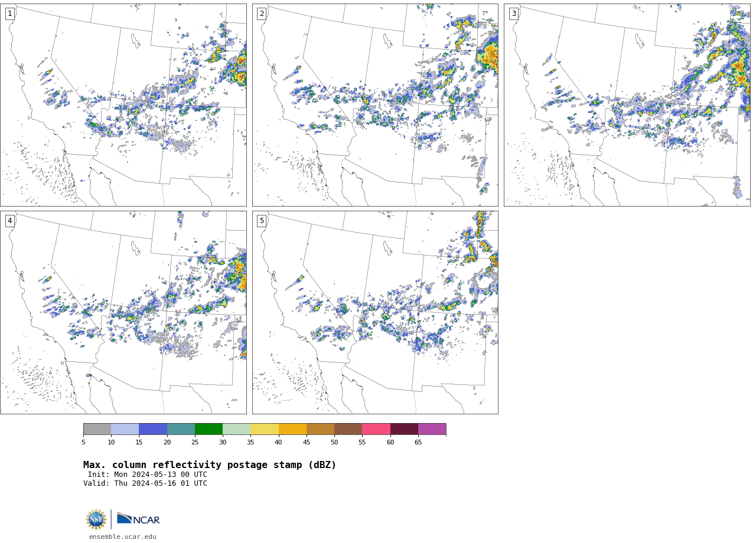Click the light blue 10-15 dBZ swatch

coord(125,429)
